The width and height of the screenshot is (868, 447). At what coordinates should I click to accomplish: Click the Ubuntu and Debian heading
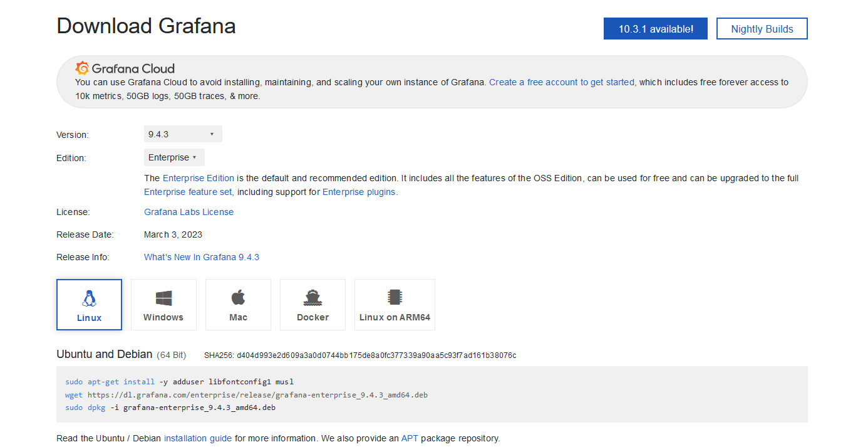pyautogui.click(x=105, y=354)
